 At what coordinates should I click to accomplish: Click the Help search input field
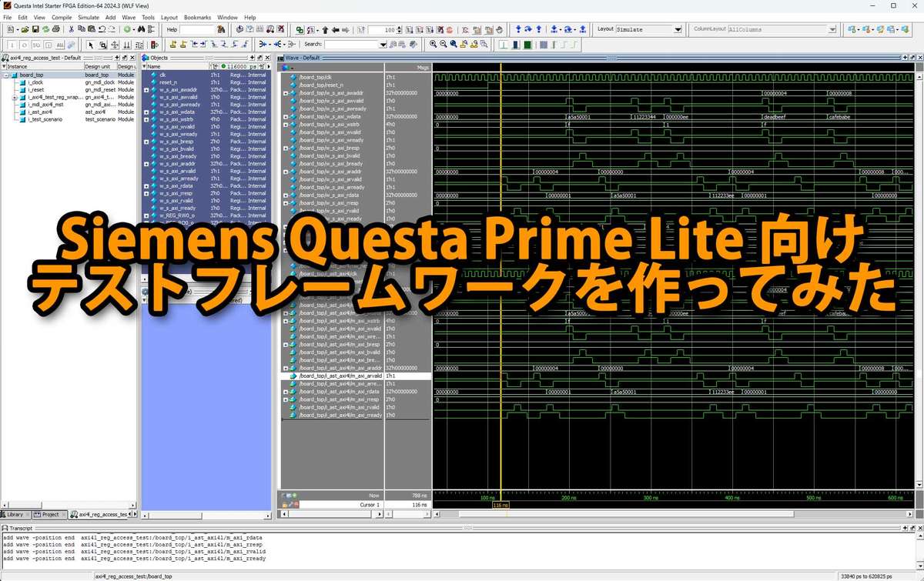pos(197,29)
